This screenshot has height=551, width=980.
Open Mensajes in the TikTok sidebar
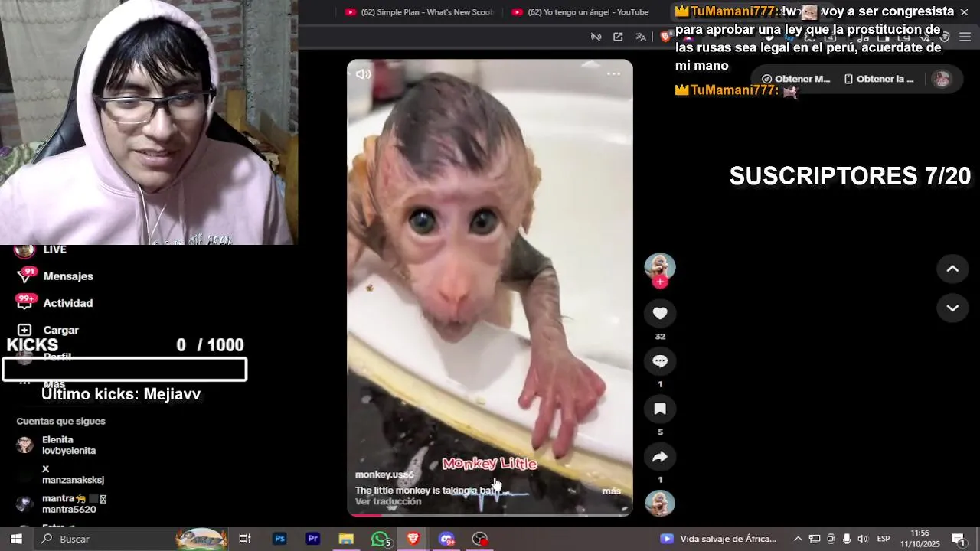click(68, 276)
